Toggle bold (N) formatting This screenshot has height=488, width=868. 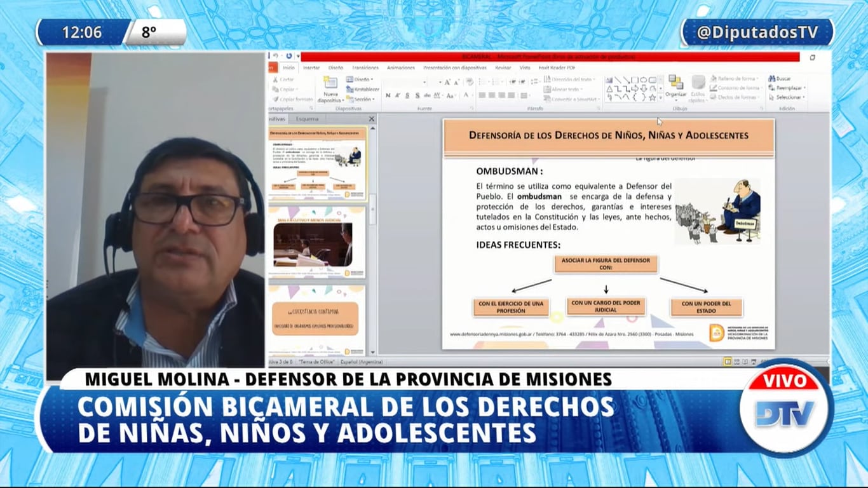click(x=388, y=95)
